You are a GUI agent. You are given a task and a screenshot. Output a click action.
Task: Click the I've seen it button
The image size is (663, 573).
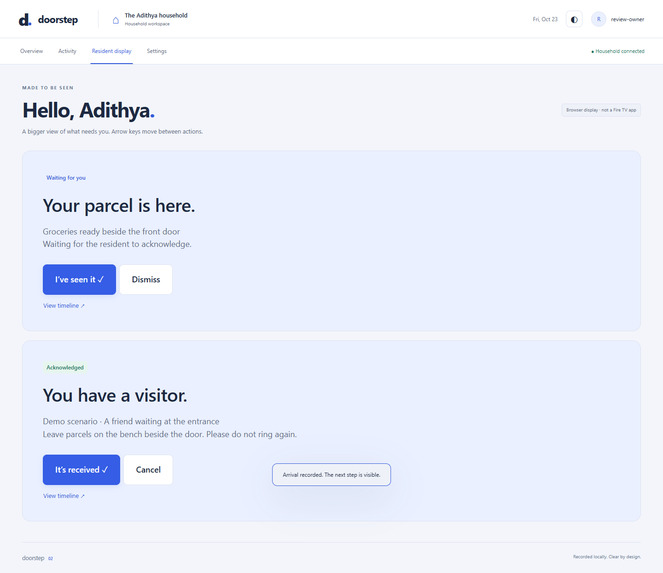79,280
